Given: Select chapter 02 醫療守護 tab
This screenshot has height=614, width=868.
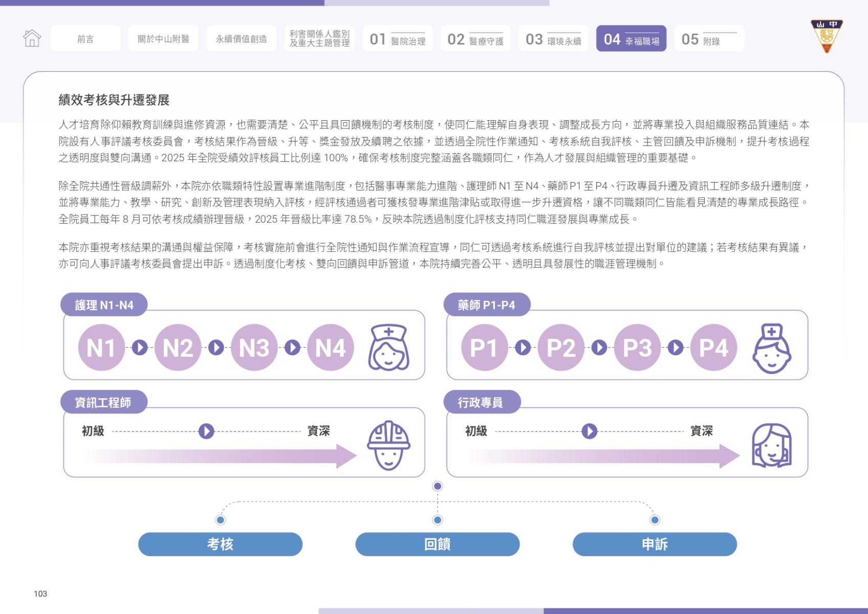Looking at the screenshot, I should (475, 38).
